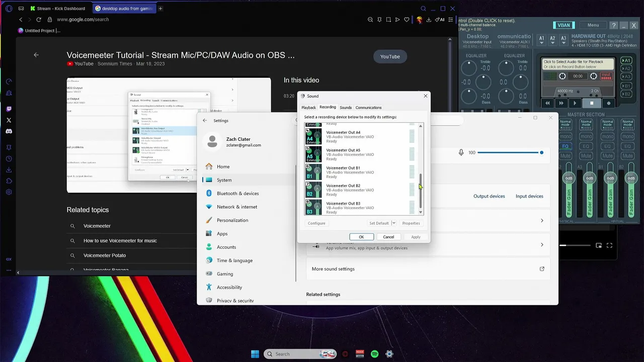Viewport: 644px width, 362px height.
Task: Click the VBAN button in Voicemeeter
Action: (x=564, y=25)
